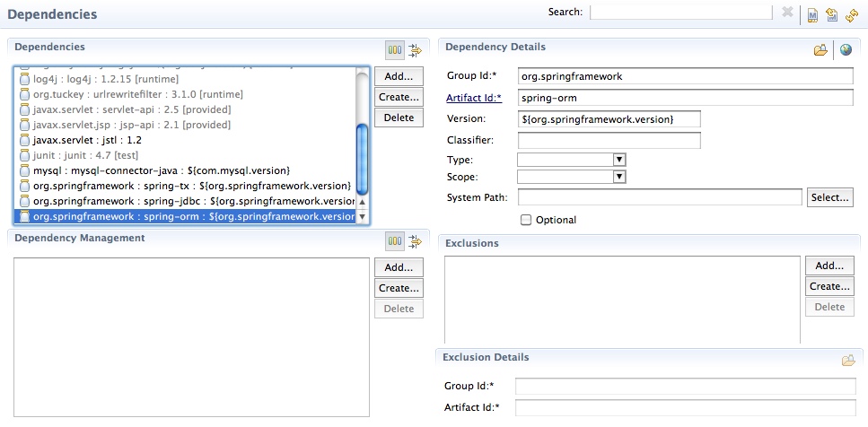Click the Version input field

[x=609, y=119]
